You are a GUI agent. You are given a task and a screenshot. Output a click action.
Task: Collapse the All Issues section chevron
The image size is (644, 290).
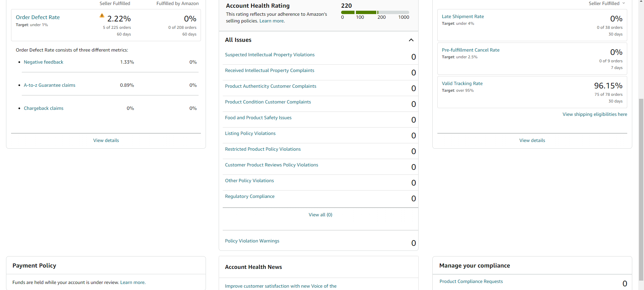[411, 40]
